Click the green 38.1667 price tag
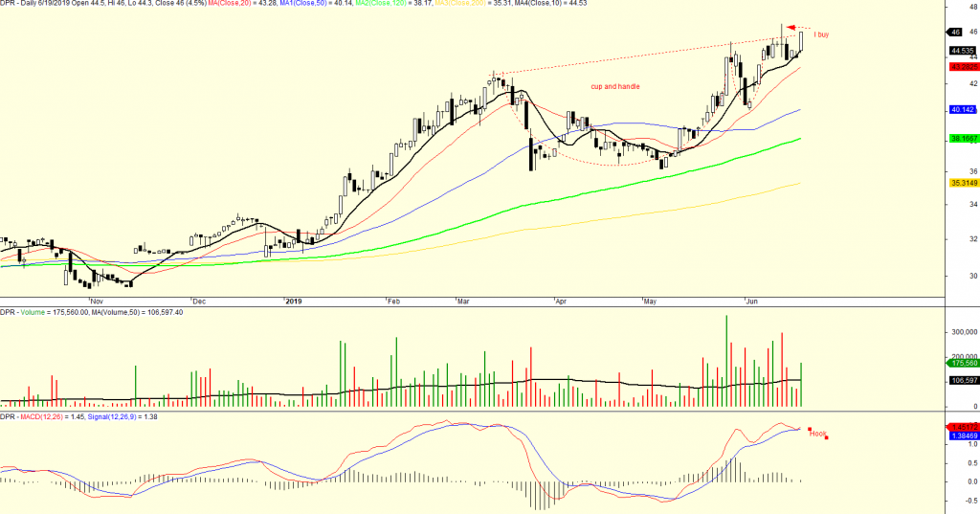This screenshot has width=980, height=514. tap(962, 139)
